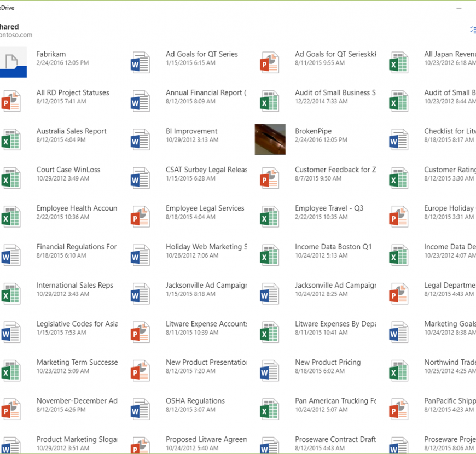Open the Customer Feedback presentation

[x=335, y=170]
